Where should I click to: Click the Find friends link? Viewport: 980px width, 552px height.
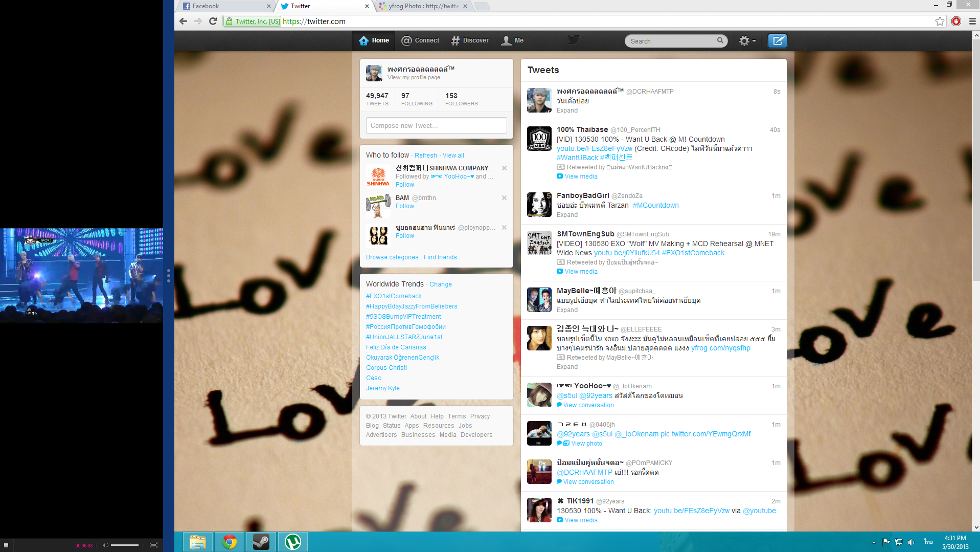click(440, 257)
